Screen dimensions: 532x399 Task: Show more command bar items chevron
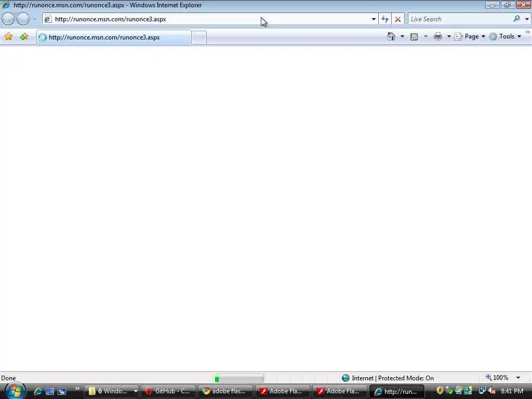[528, 32]
